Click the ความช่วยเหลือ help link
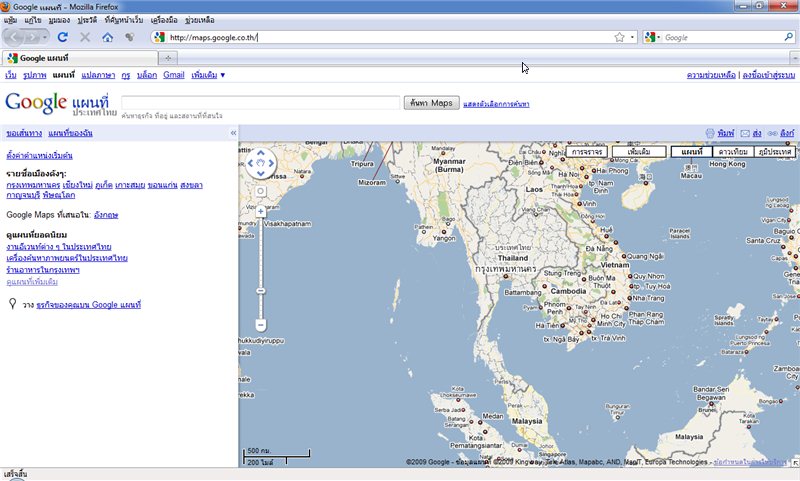 (711, 75)
